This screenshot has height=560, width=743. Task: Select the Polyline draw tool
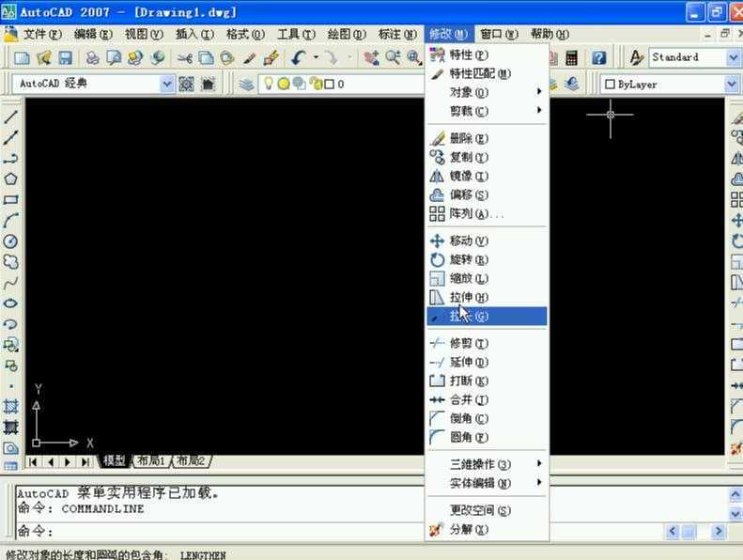[10, 159]
